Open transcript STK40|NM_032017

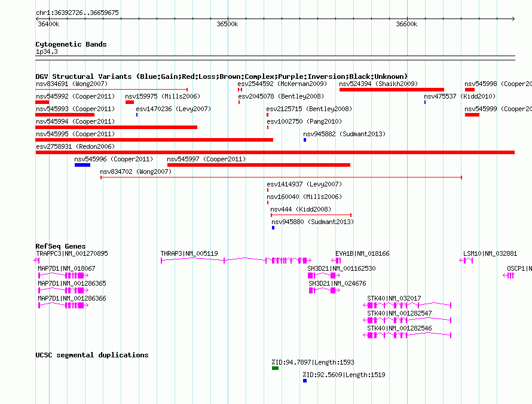(x=395, y=298)
